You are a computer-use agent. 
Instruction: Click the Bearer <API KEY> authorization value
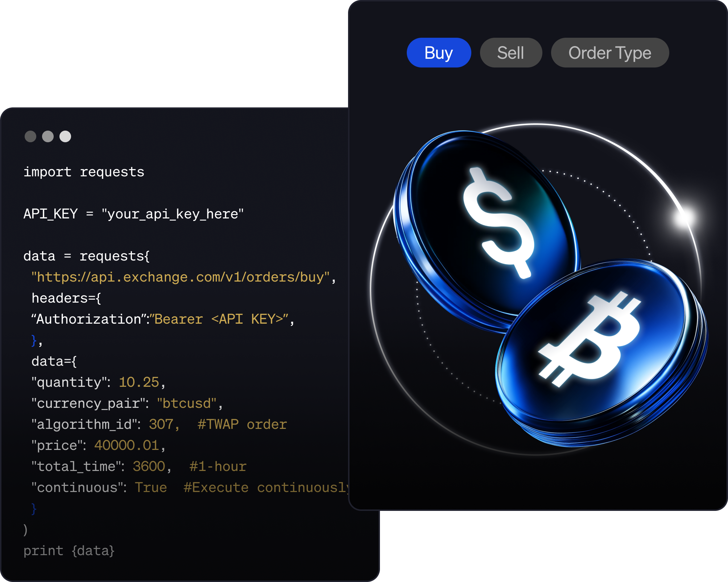[220, 319]
